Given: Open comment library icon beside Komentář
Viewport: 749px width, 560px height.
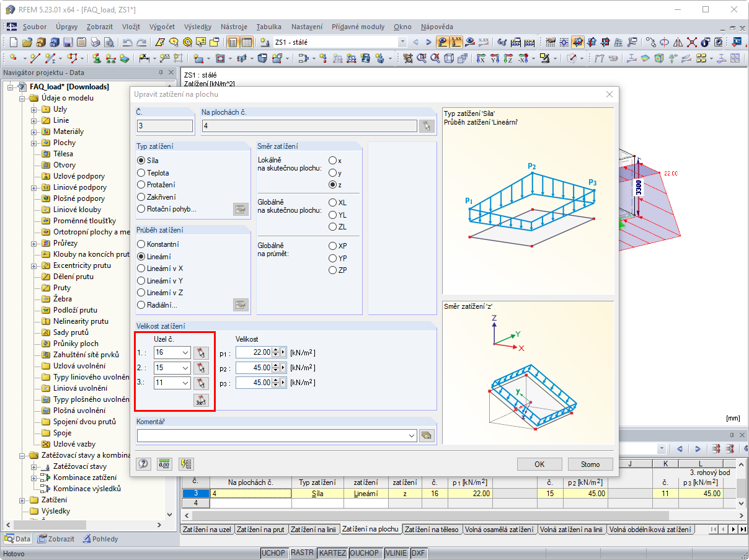Looking at the screenshot, I should coord(427,435).
